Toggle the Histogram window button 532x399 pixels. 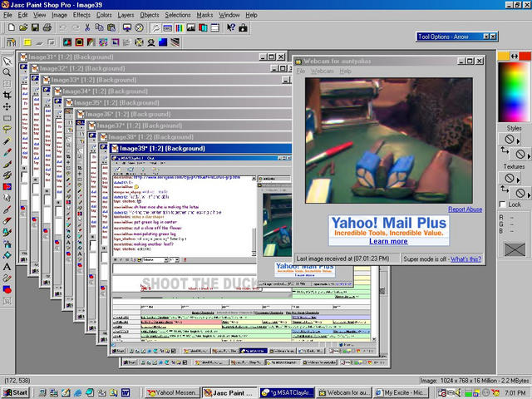(x=191, y=27)
